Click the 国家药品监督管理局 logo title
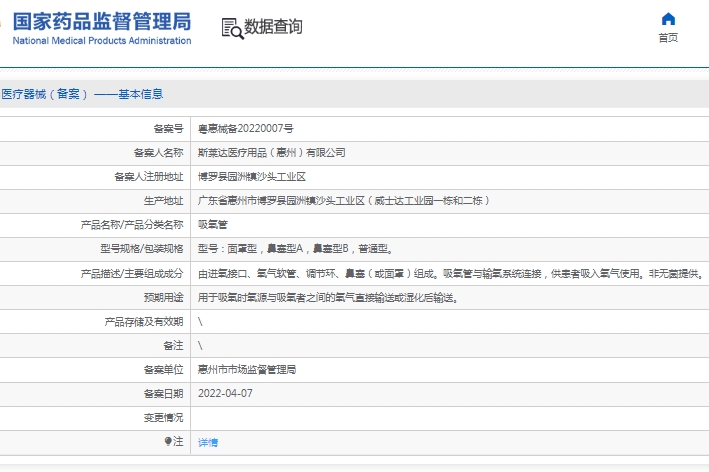 click(102, 21)
